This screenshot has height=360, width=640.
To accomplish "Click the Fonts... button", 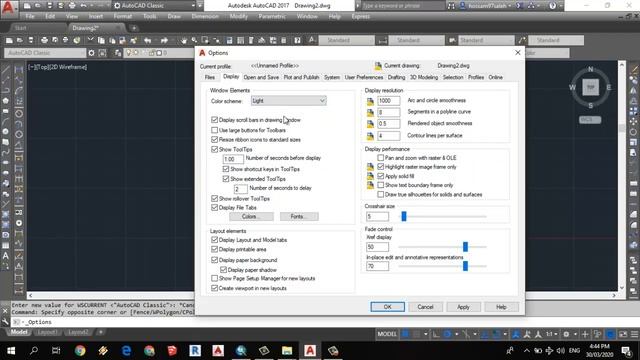I will point(299,216).
